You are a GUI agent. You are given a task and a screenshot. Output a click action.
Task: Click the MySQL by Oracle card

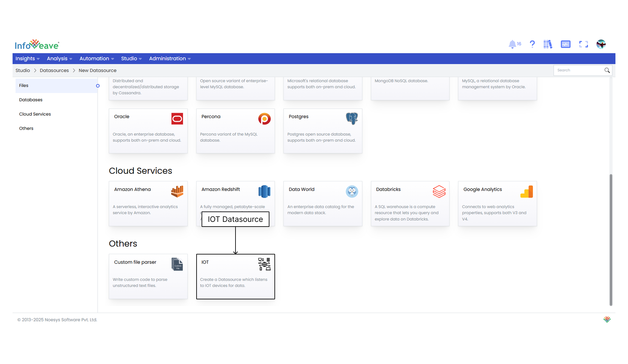coord(497,89)
